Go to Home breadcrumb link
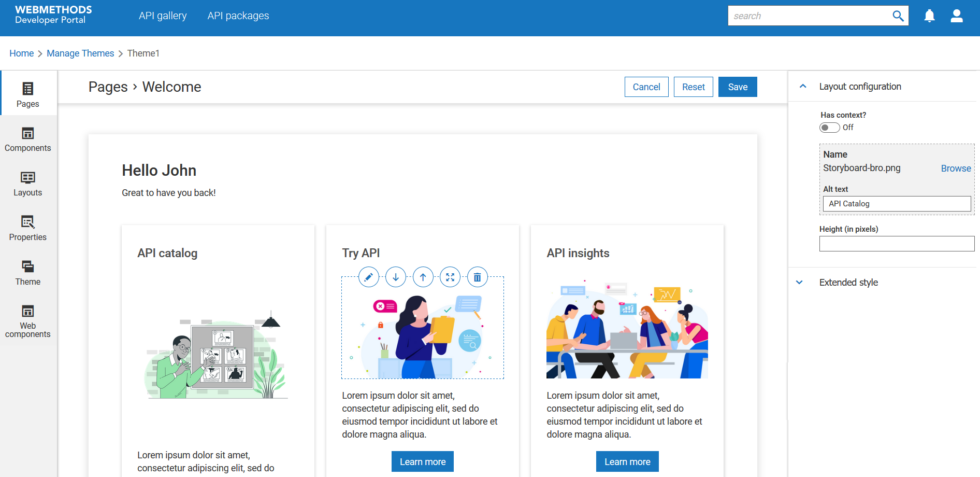The width and height of the screenshot is (980, 477). (x=21, y=53)
